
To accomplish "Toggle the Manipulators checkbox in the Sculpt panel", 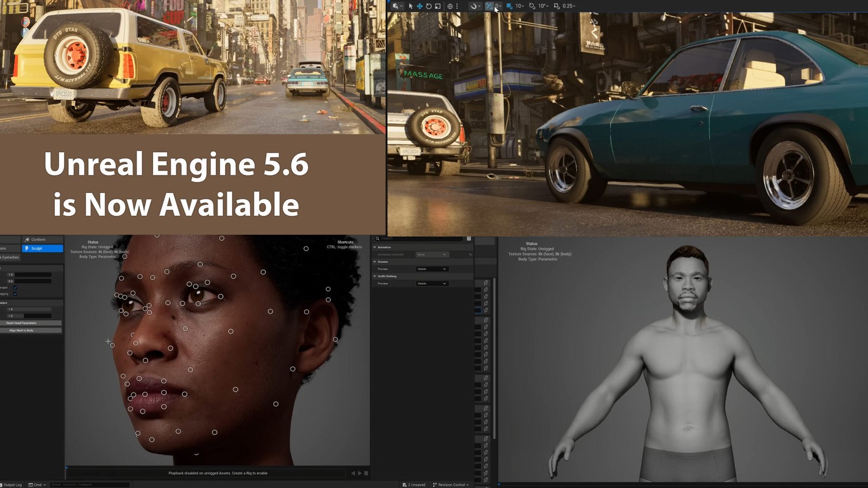I will 15,287.
